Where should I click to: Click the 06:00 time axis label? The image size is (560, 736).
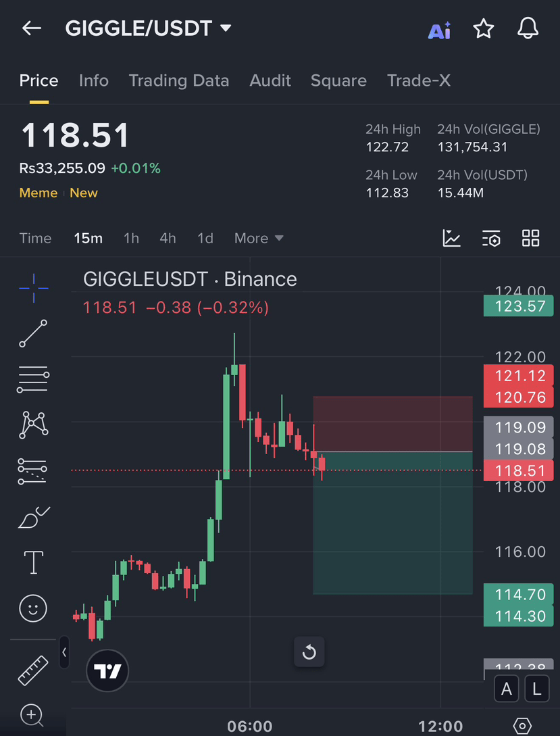click(249, 727)
